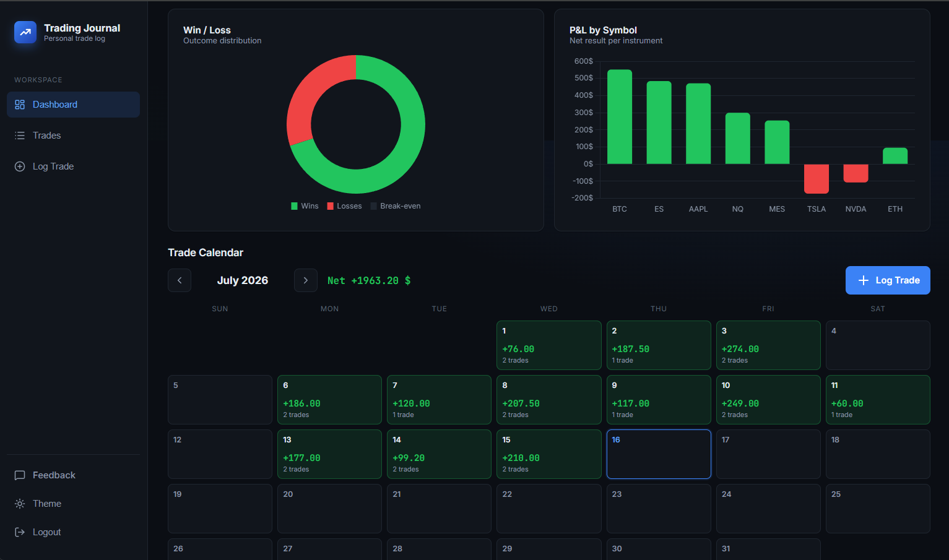Click the BTC bar in P&L chart
949x560 pixels.
(620, 117)
